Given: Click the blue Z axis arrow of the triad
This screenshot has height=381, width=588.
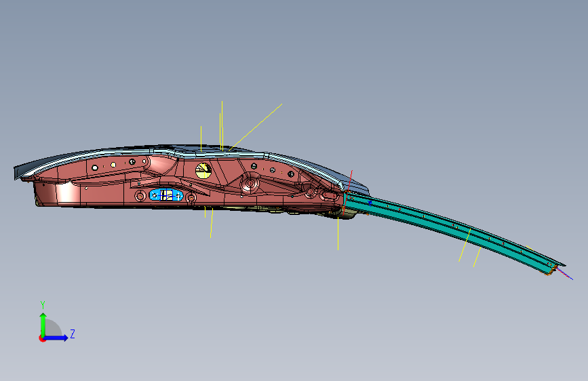Looking at the screenshot, I should pos(56,338).
